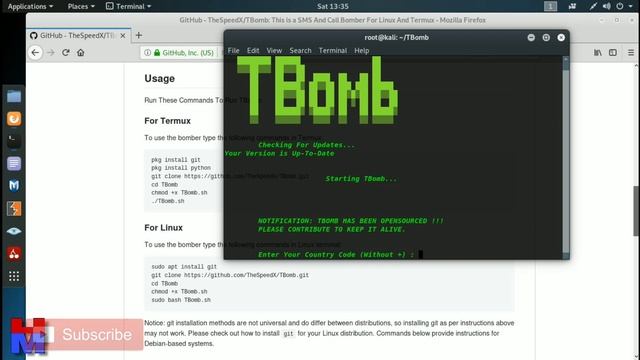Open the clock showing Sat 13:35

click(333, 6)
